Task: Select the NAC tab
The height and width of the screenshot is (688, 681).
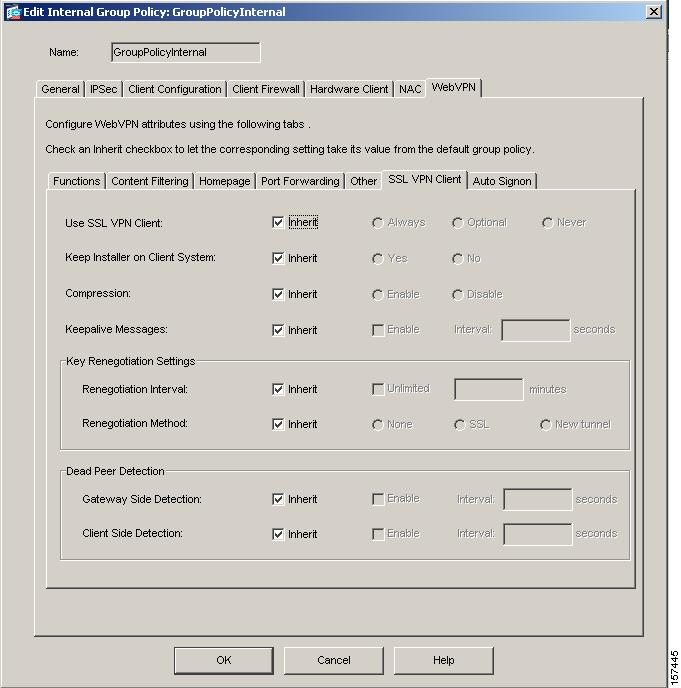Action: click(x=410, y=89)
